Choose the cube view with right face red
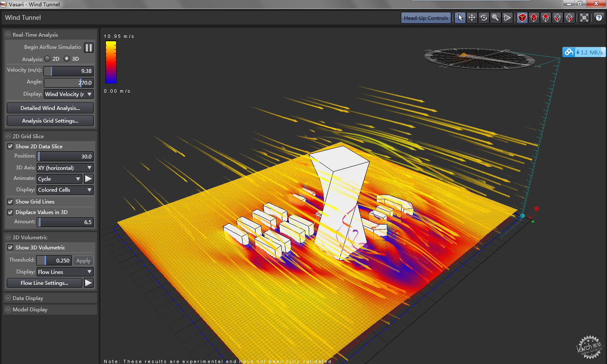 (569, 18)
